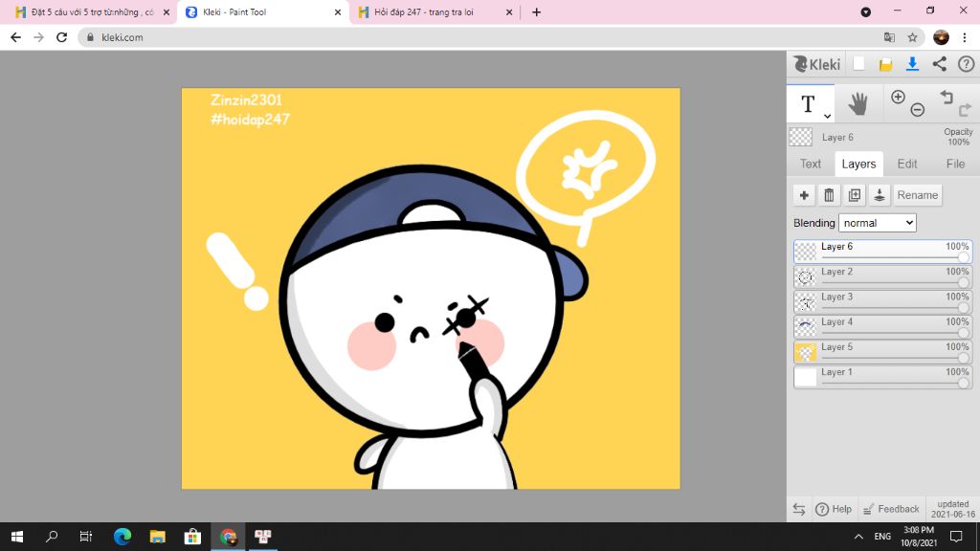The width and height of the screenshot is (980, 551).
Task: Open the Chrome three-dot menu
Action: pyautogui.click(x=965, y=37)
